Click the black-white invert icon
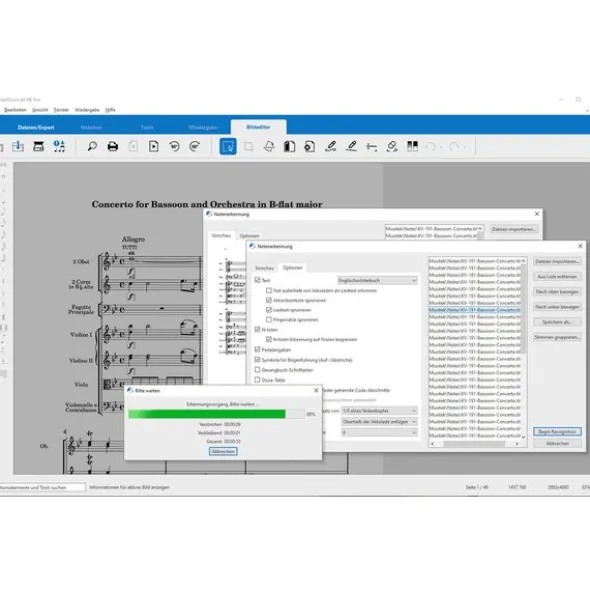This screenshot has width=590, height=591. (412, 146)
